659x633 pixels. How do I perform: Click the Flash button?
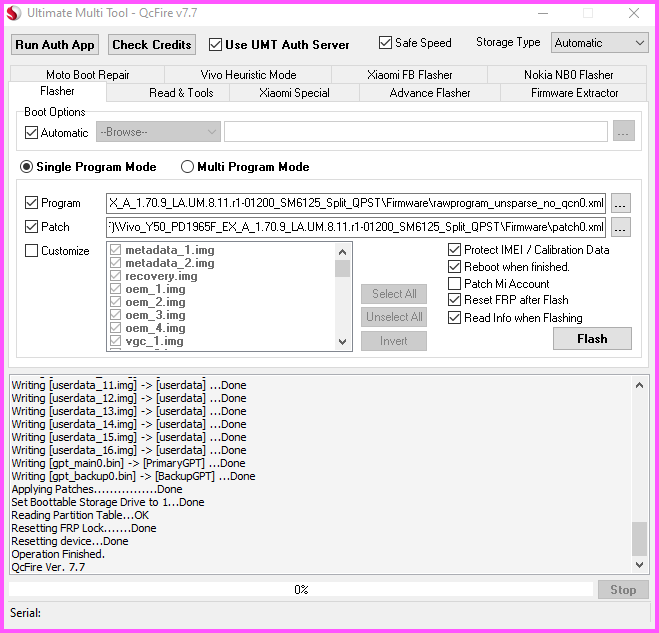pos(592,339)
